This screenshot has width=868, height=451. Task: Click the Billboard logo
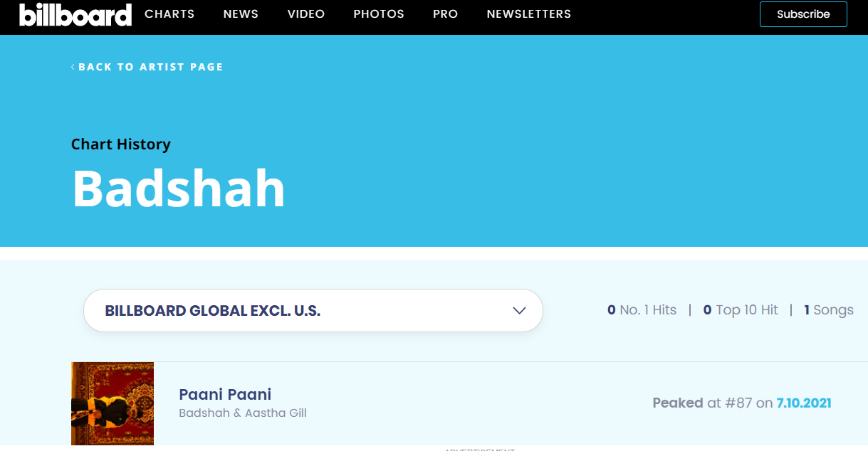[75, 14]
